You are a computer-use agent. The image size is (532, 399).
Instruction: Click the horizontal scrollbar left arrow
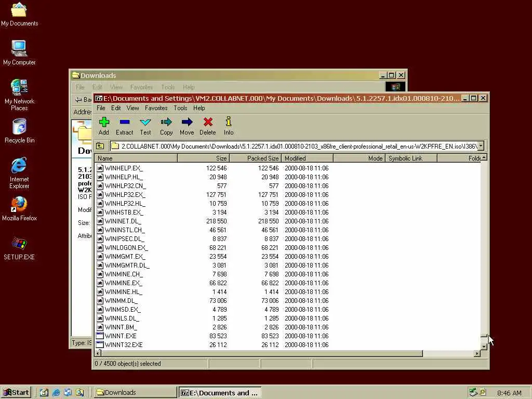pos(98,353)
